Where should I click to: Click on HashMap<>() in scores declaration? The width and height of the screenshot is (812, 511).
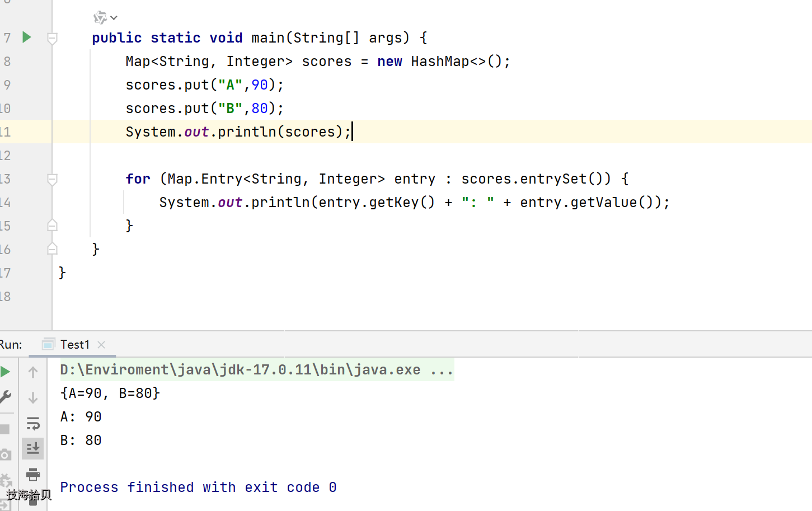456,62
